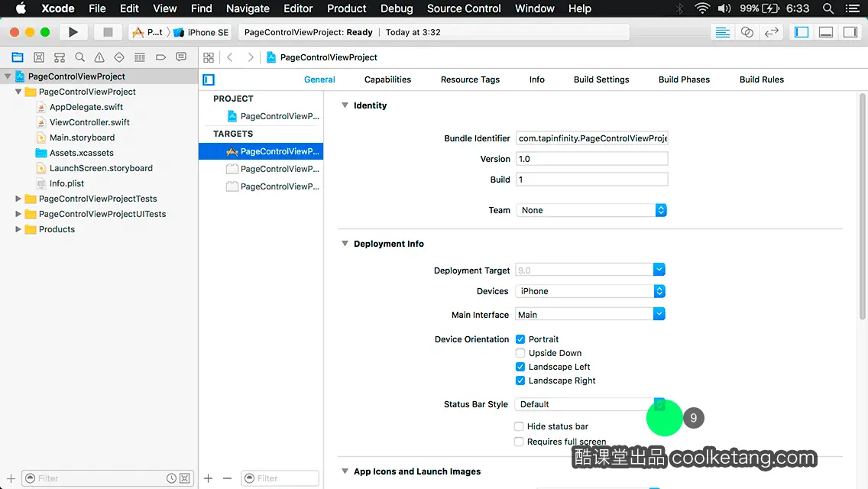Open Spotlight search in the menu bar
The height and width of the screenshot is (489, 868).
coord(828,8)
